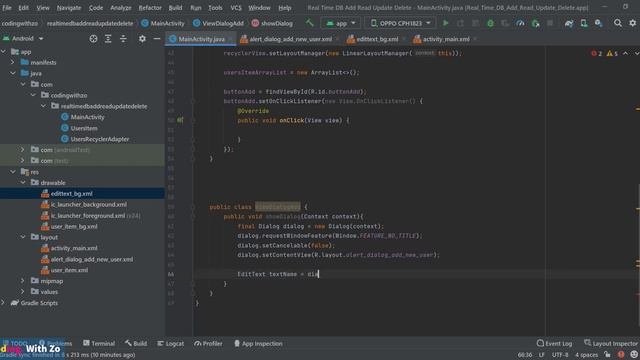Collapse the res folder

click(13, 172)
